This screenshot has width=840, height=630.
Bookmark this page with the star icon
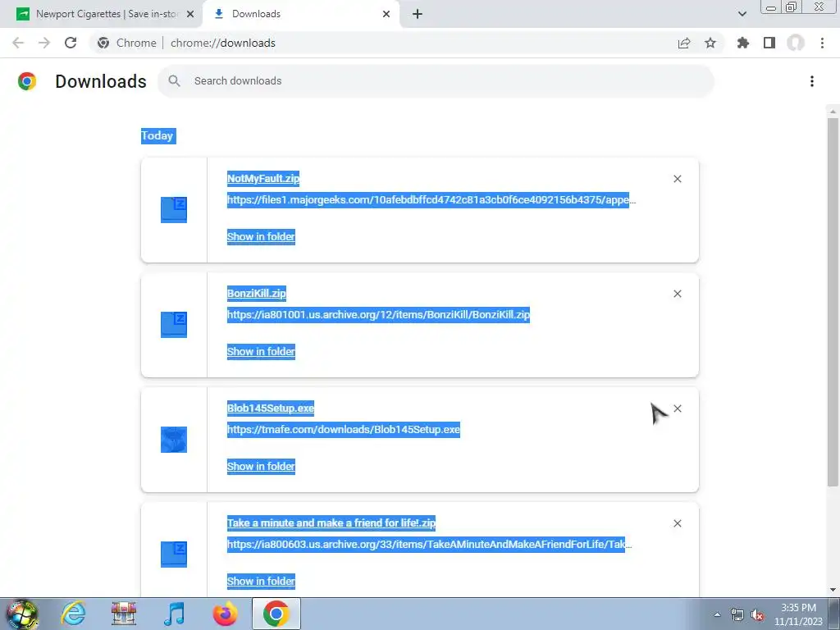coord(710,43)
